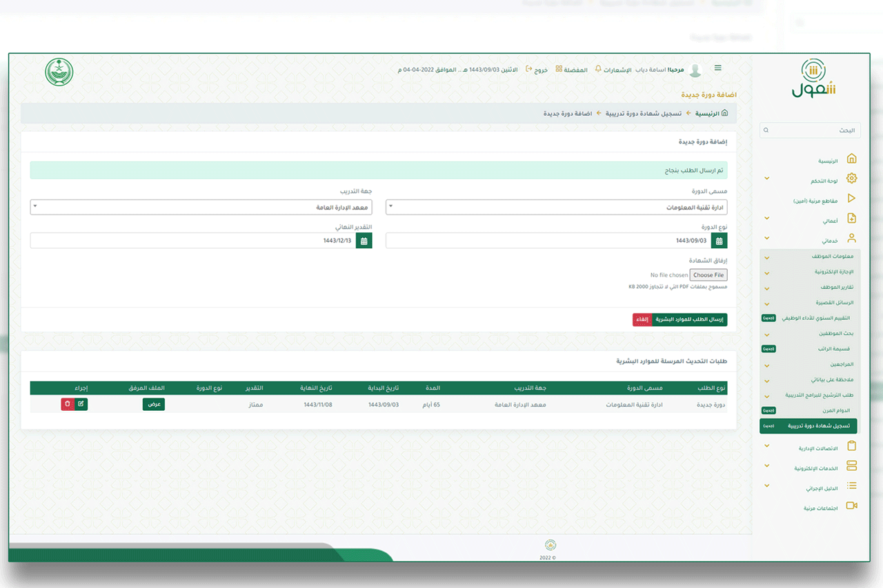Click the نوع الطلب column header
Viewport: 883px width, 588px height.
coord(712,388)
